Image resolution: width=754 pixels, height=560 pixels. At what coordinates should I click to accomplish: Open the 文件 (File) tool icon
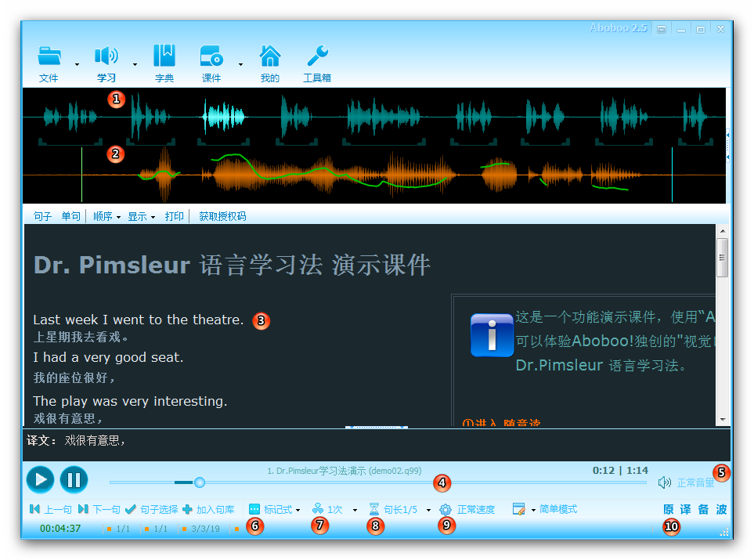pos(49,55)
